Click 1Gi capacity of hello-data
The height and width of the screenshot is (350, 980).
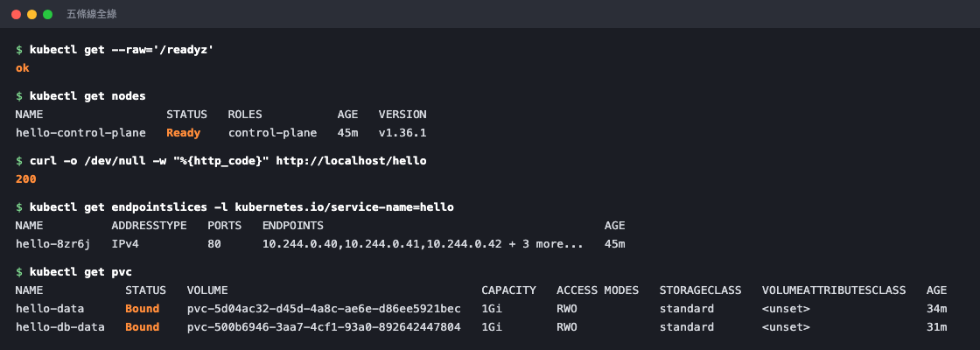pyautogui.click(x=492, y=309)
